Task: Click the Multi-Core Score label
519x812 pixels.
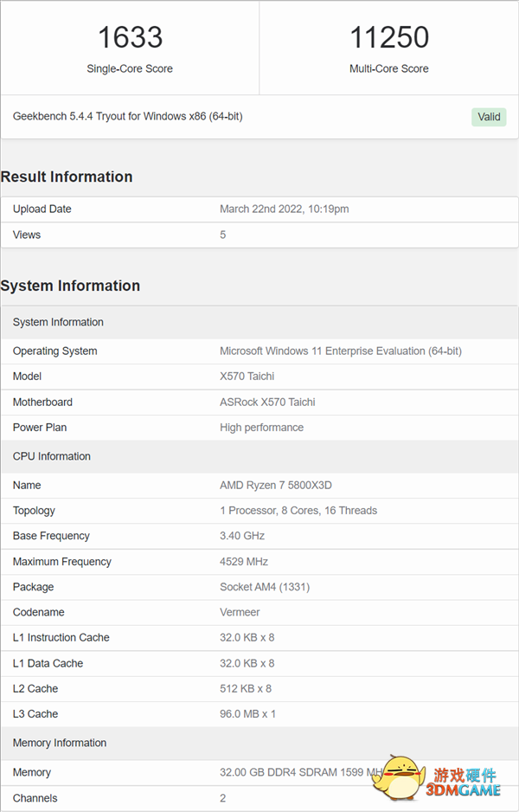Action: coord(389,68)
